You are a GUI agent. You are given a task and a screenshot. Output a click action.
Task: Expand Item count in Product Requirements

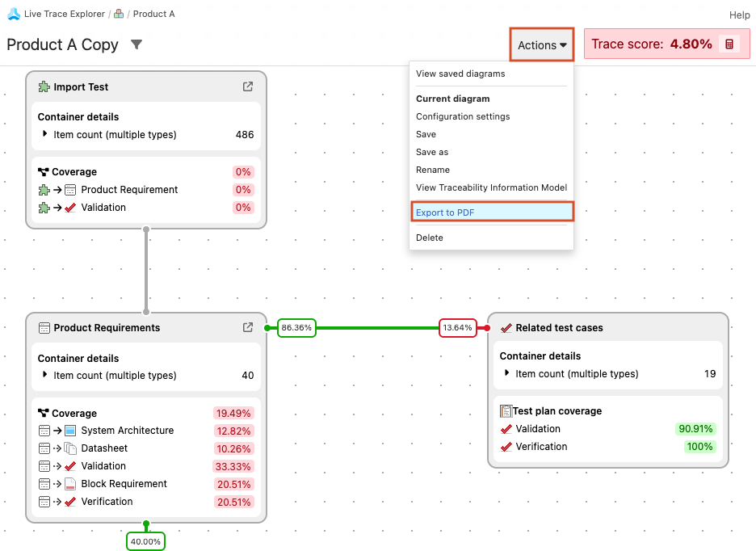(45, 376)
